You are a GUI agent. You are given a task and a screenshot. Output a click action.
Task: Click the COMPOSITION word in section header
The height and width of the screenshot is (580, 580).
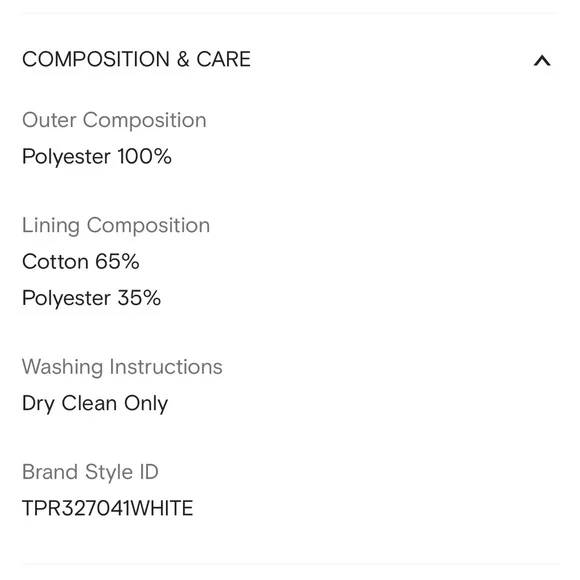tap(96, 59)
